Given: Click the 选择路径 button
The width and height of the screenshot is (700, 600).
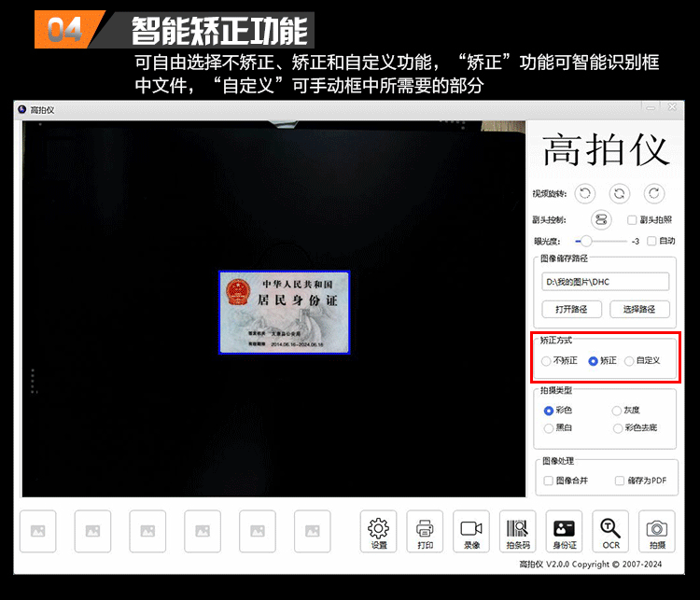Looking at the screenshot, I should [639, 309].
